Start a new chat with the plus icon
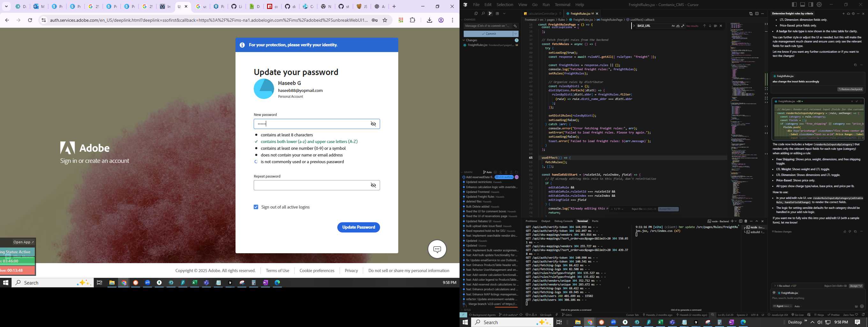The width and height of the screenshot is (868, 327). click(843, 13)
